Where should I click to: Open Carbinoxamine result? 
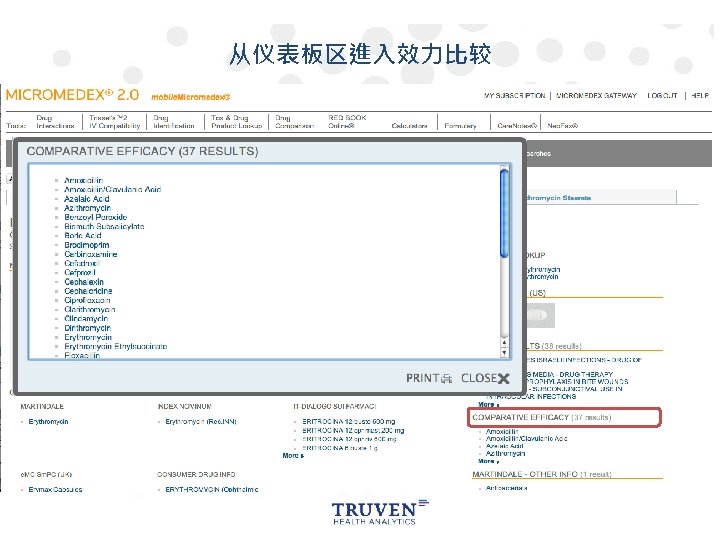pos(90,254)
